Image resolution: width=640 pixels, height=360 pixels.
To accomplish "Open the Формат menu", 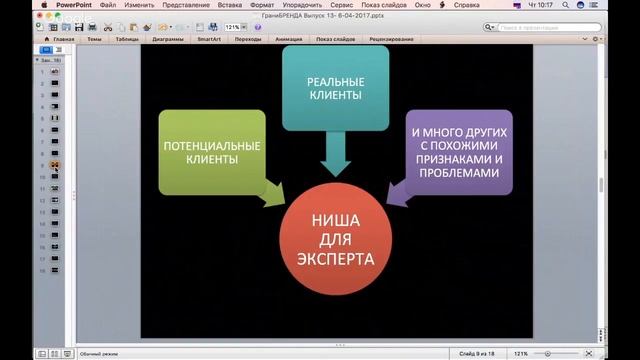I will [262, 5].
